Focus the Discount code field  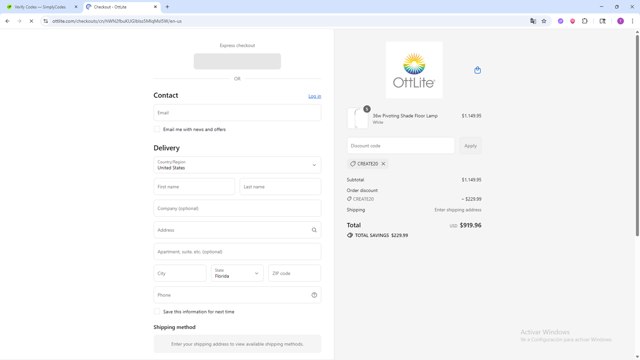point(401,146)
